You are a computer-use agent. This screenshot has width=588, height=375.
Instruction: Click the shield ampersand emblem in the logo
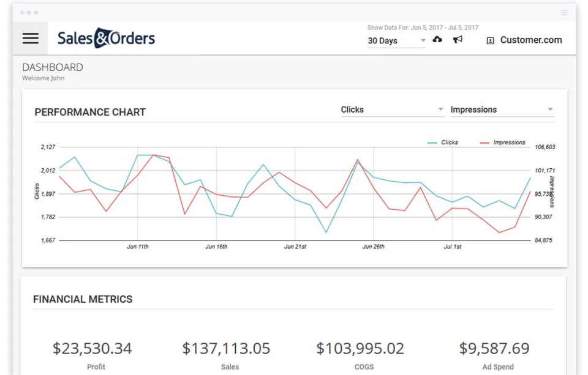click(x=102, y=37)
